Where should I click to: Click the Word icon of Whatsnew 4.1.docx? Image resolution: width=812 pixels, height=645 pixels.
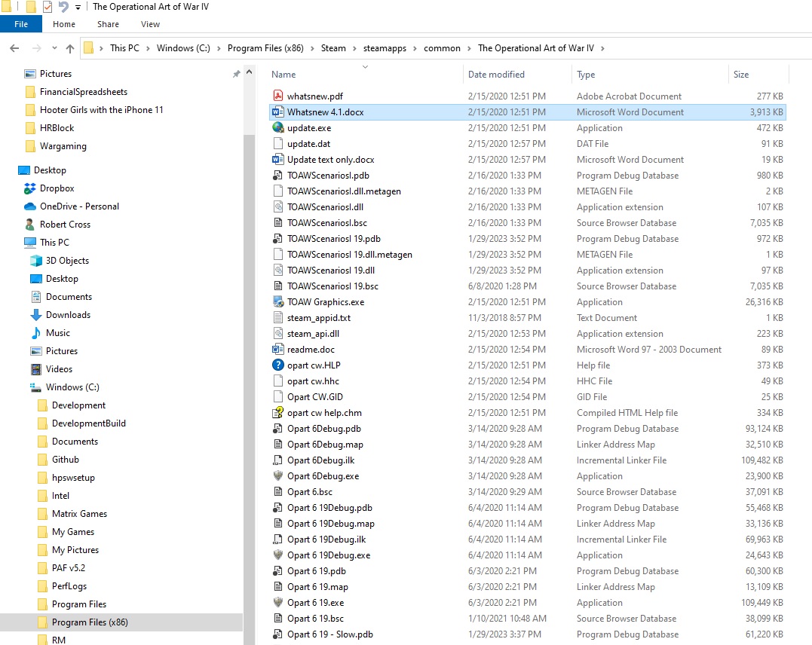tap(278, 112)
